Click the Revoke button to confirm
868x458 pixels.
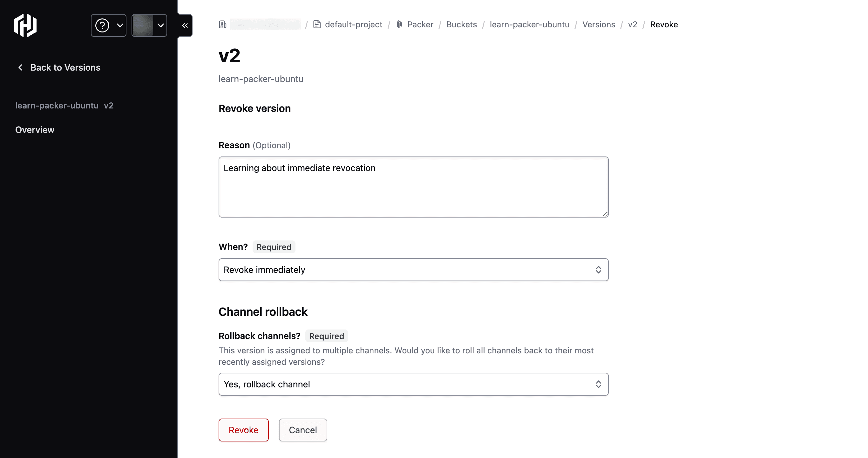tap(243, 430)
